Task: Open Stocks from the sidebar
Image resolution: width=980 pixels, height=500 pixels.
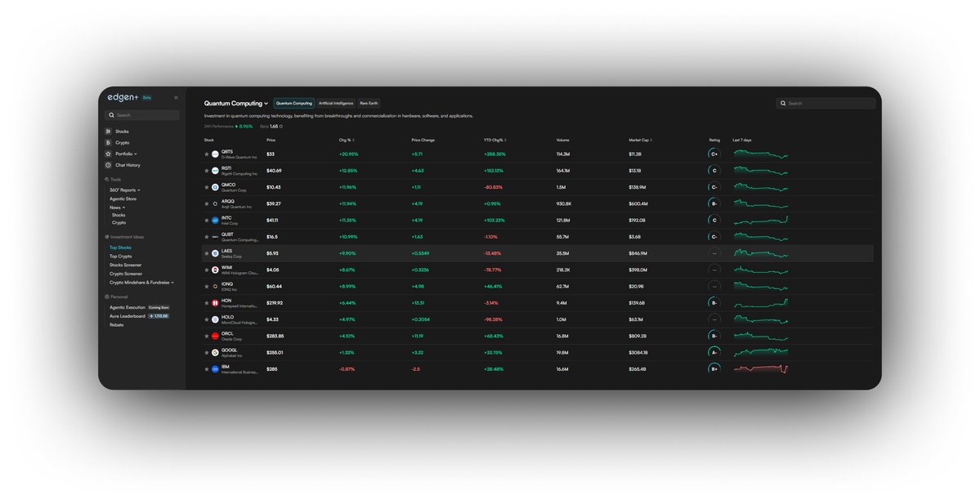Action: point(122,132)
